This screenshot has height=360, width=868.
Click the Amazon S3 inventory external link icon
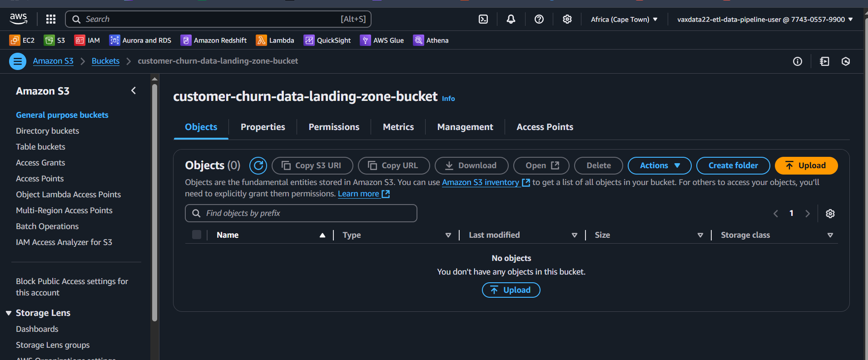point(526,182)
